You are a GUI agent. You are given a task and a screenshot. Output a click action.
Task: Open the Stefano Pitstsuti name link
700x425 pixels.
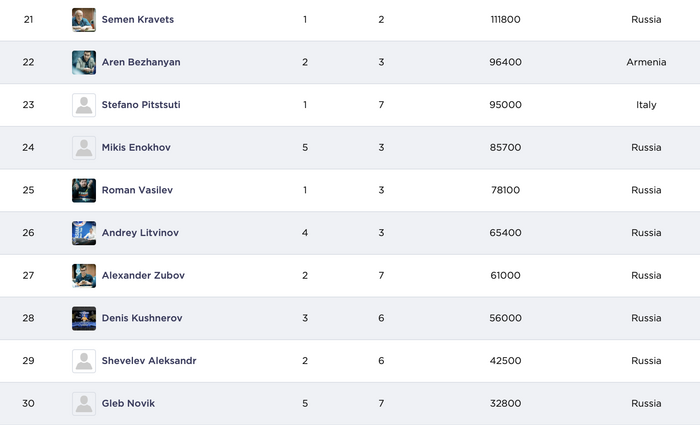pyautogui.click(x=143, y=105)
